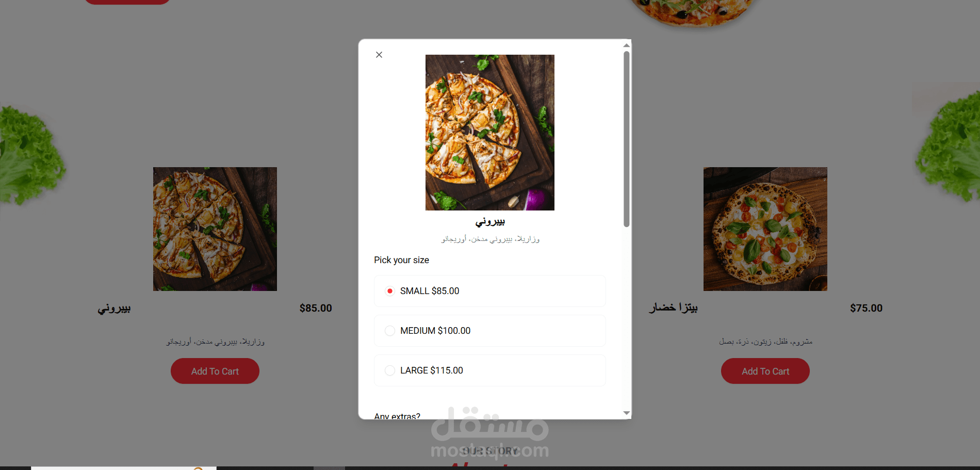
Task: Click the $75.00 price on right card
Action: point(866,308)
